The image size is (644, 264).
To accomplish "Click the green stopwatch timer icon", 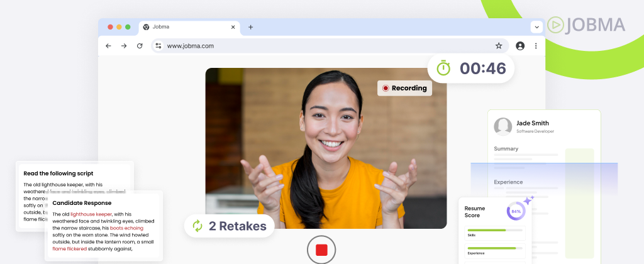I will [x=443, y=68].
